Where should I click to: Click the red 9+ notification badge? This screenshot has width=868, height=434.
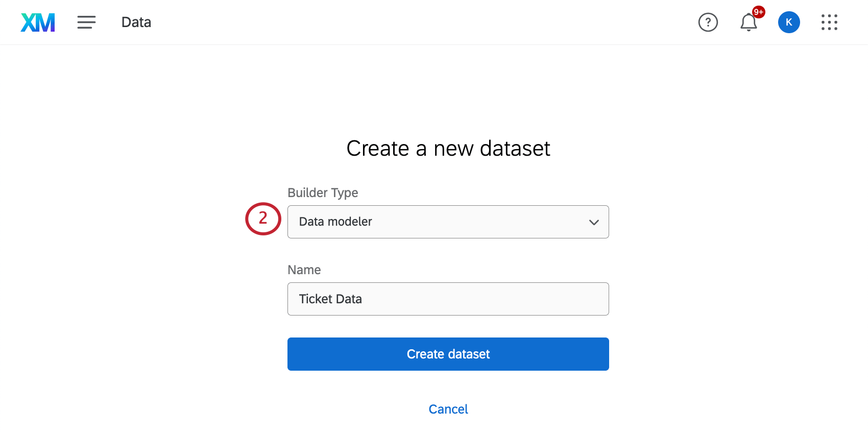[x=759, y=12]
